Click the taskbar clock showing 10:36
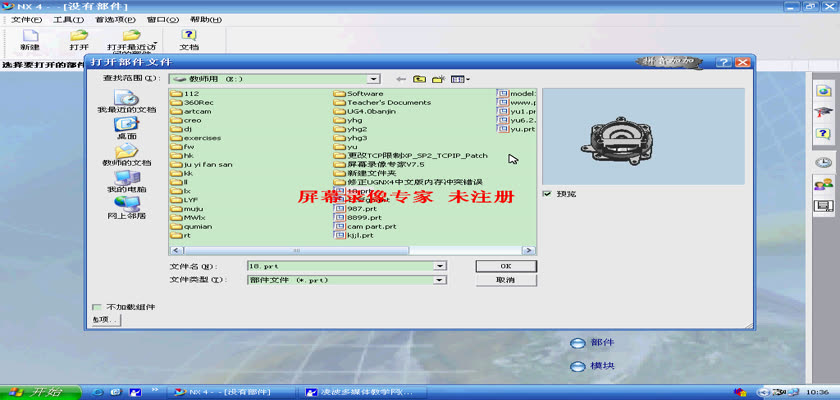Image resolution: width=840 pixels, height=400 pixels. [x=820, y=393]
